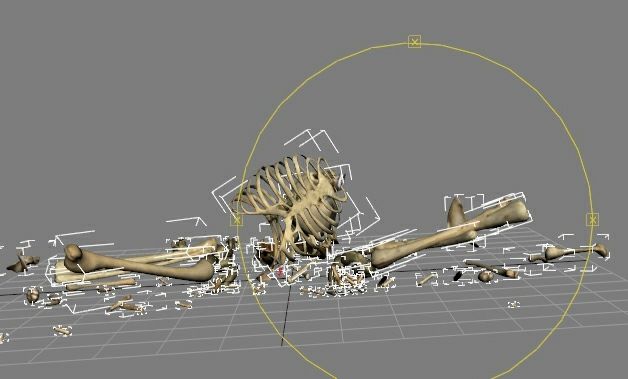Select the tiny bracketed object on right grid

(514, 305)
